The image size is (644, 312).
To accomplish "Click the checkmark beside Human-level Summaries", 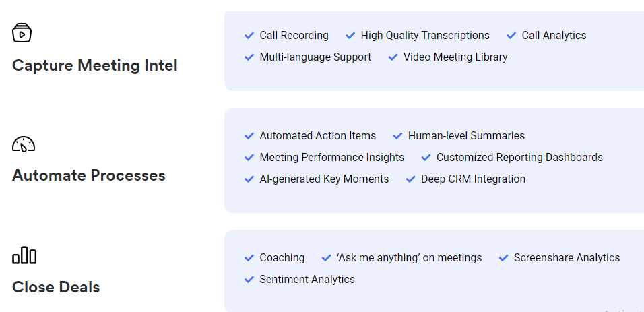I will pos(397,136).
